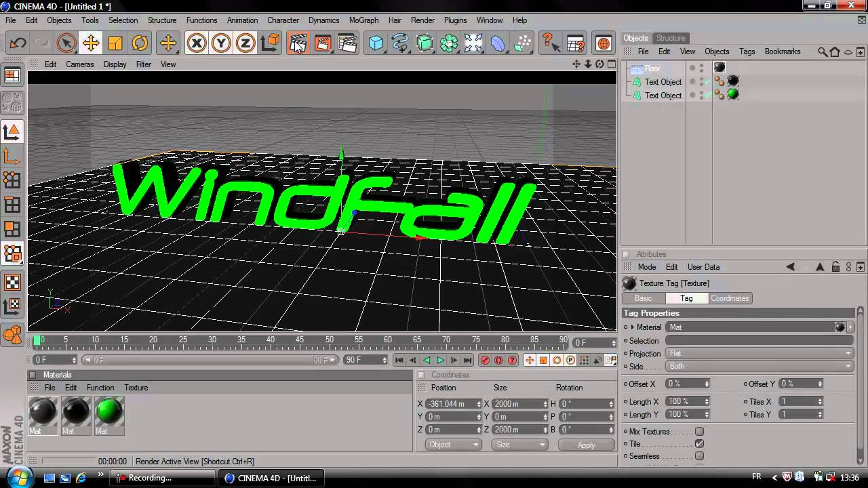Viewport: 868px width, 488px height.
Task: Open the MoGraph menu
Action: coord(364,20)
